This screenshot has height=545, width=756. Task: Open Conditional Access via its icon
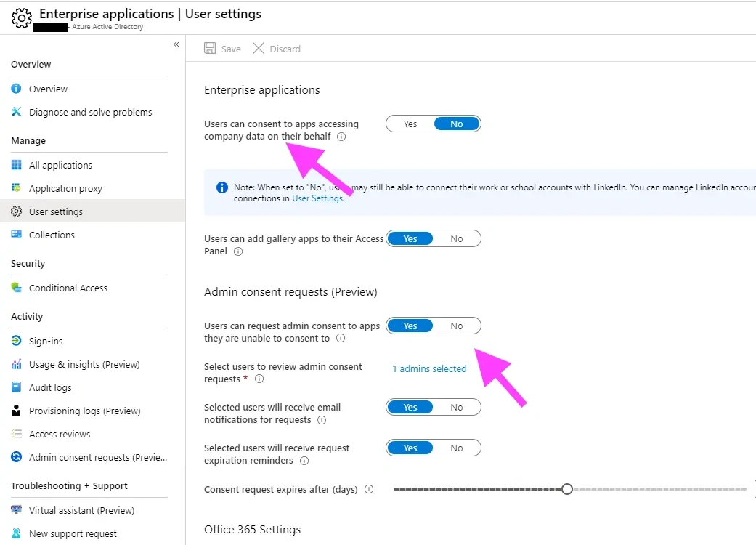[17, 288]
